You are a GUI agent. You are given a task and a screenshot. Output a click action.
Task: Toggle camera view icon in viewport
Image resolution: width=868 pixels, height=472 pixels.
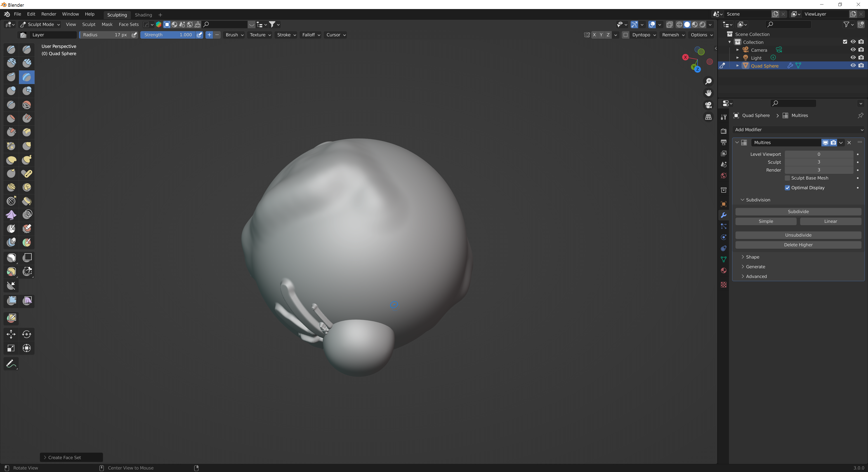tap(708, 105)
